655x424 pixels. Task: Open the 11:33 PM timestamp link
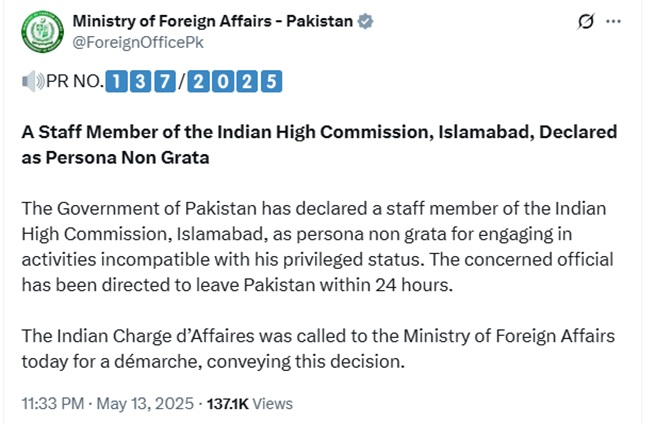click(x=107, y=404)
